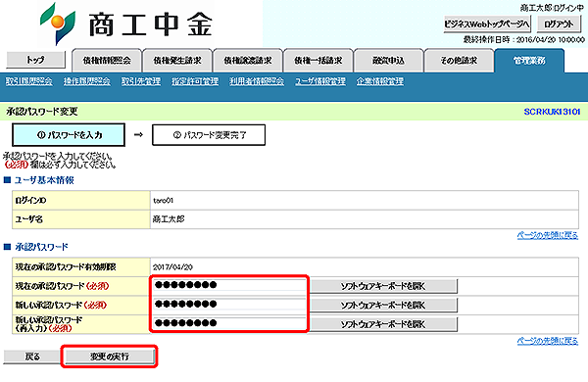
Task: Click the ログアウト button
Action: 559,24
